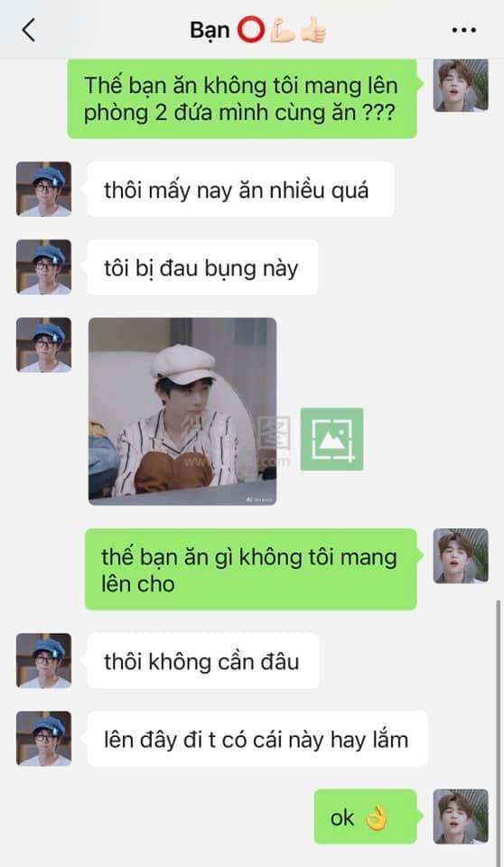504x867 pixels.
Task: Tap blue-hat avatar beside "lên đây đi" message
Action: click(43, 739)
